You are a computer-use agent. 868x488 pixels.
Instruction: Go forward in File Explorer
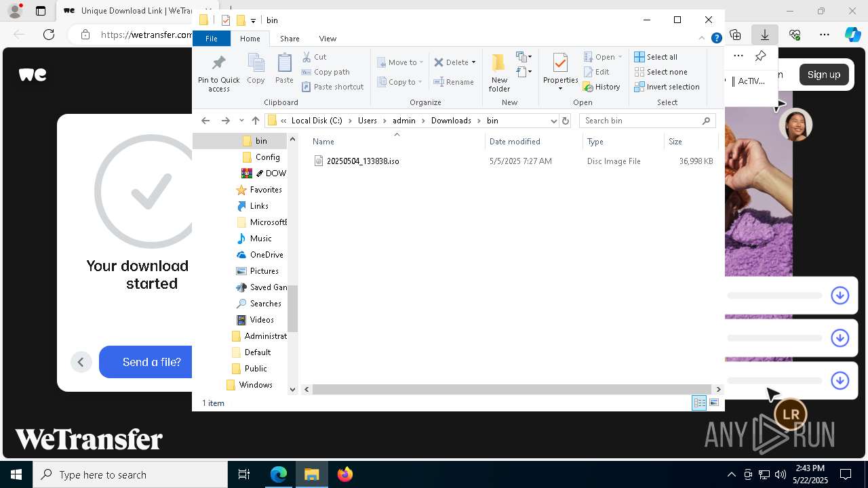pos(226,121)
